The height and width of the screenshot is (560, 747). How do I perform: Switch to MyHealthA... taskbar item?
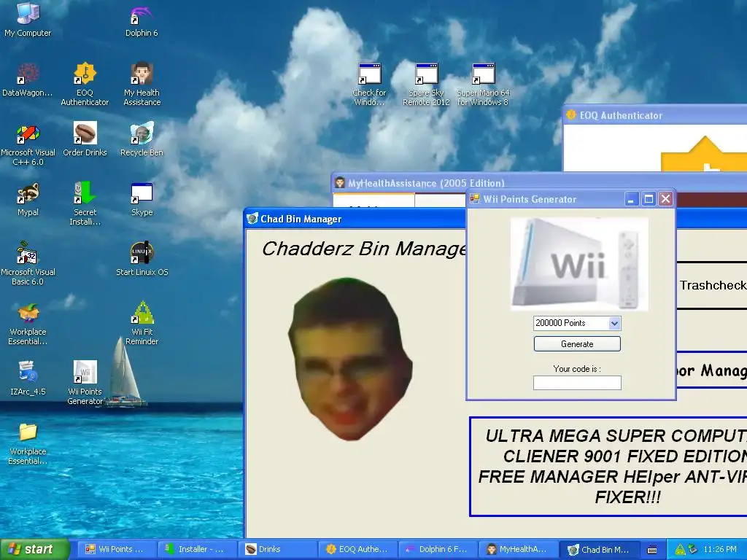(519, 549)
